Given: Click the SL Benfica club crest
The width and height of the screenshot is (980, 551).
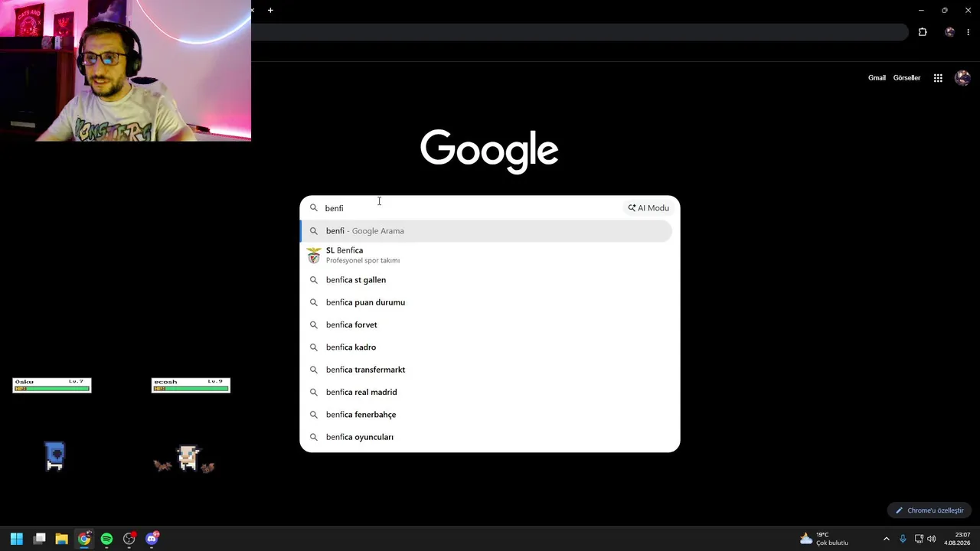Looking at the screenshot, I should [314, 255].
